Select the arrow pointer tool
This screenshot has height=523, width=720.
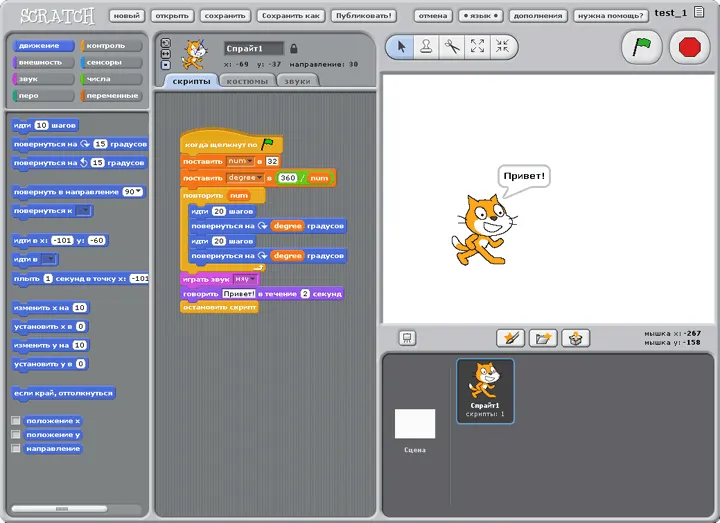pyautogui.click(x=401, y=46)
